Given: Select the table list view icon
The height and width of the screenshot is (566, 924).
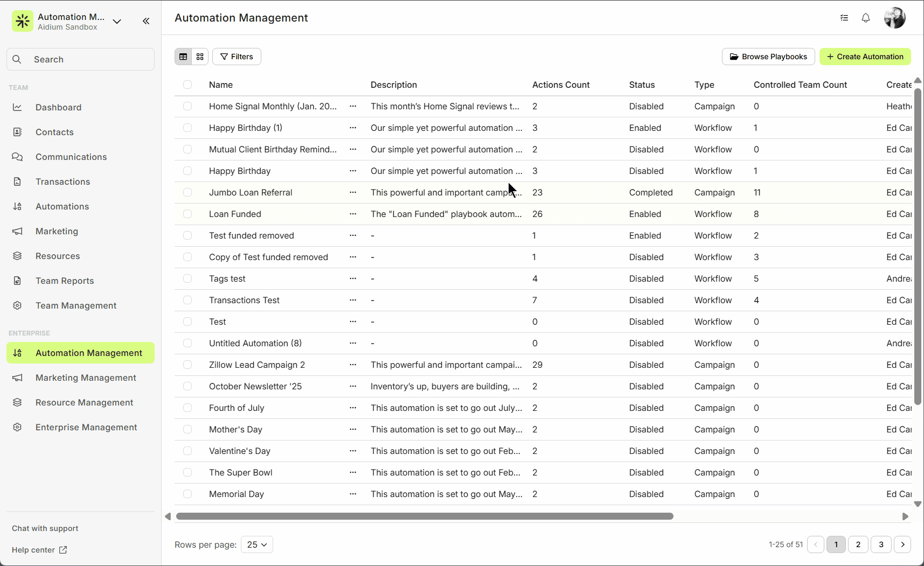Looking at the screenshot, I should pos(183,57).
